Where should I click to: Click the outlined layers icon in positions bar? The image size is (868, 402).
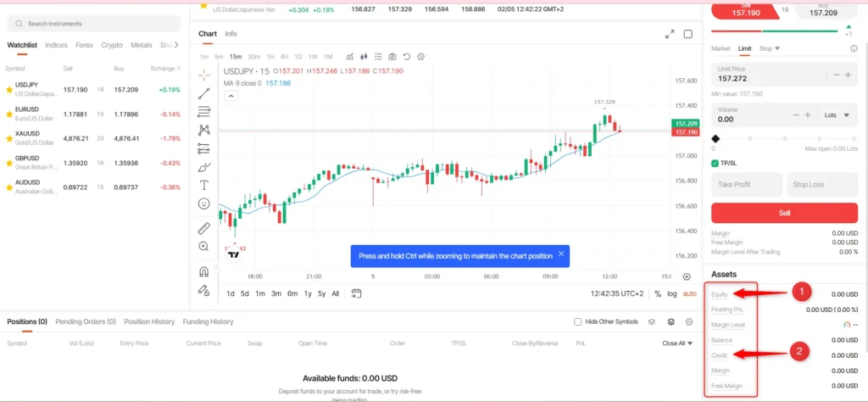point(652,321)
